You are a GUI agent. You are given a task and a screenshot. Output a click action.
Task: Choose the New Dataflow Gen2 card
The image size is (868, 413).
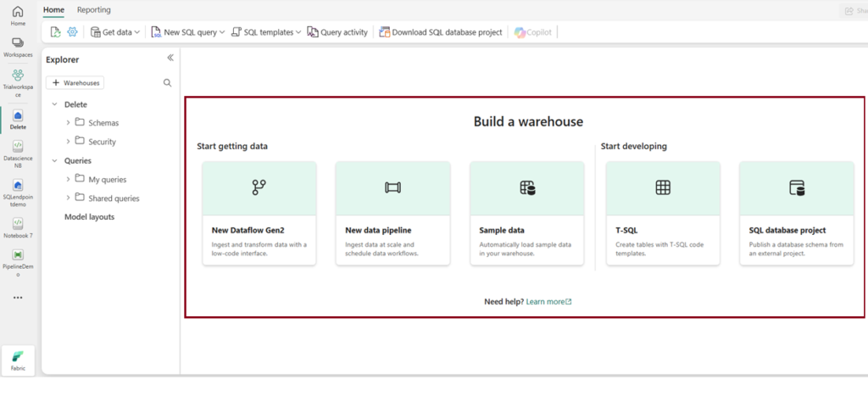[x=259, y=214]
